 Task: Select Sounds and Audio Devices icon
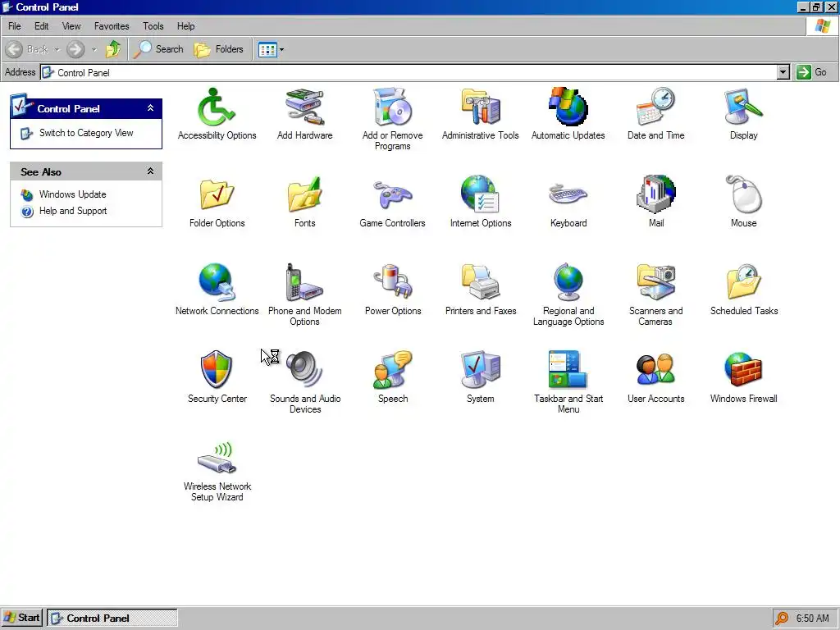[304, 370]
